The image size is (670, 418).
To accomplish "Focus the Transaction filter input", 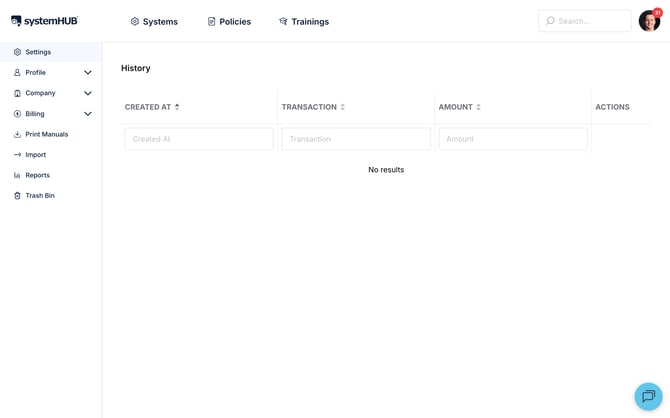I will (x=356, y=139).
